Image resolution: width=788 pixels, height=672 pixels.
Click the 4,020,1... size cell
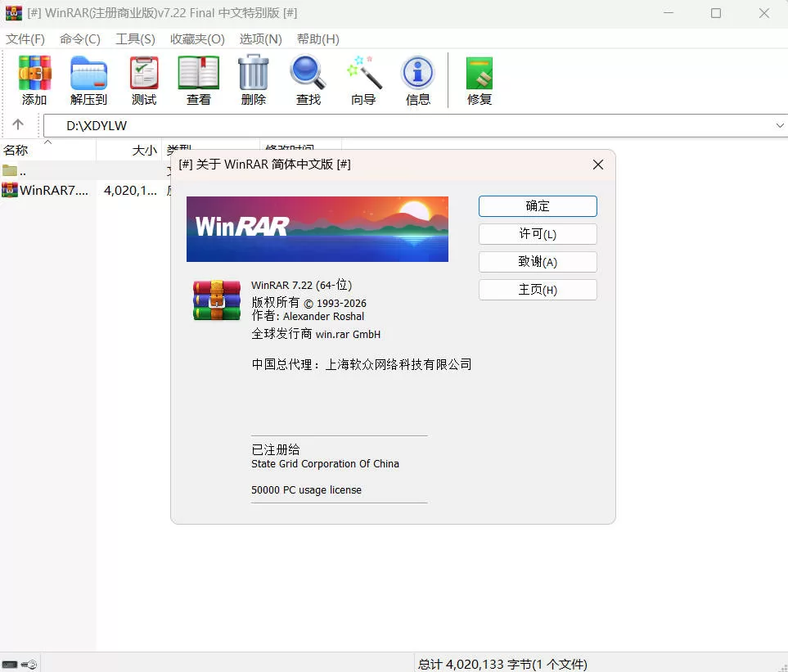pyautogui.click(x=130, y=190)
